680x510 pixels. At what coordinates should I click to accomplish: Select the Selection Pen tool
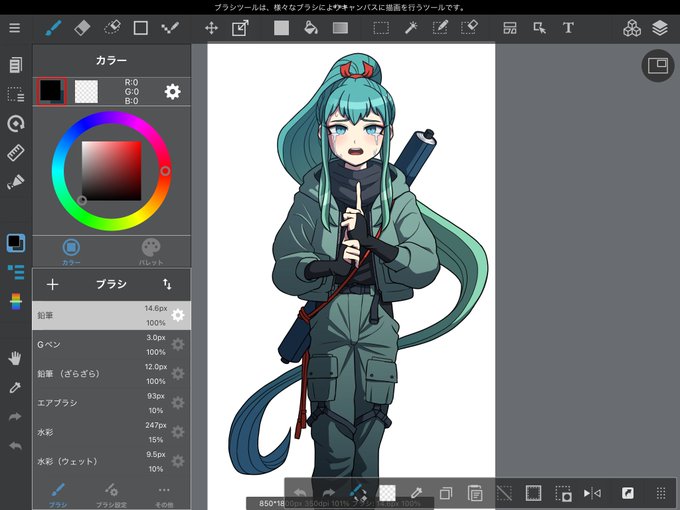(x=440, y=28)
